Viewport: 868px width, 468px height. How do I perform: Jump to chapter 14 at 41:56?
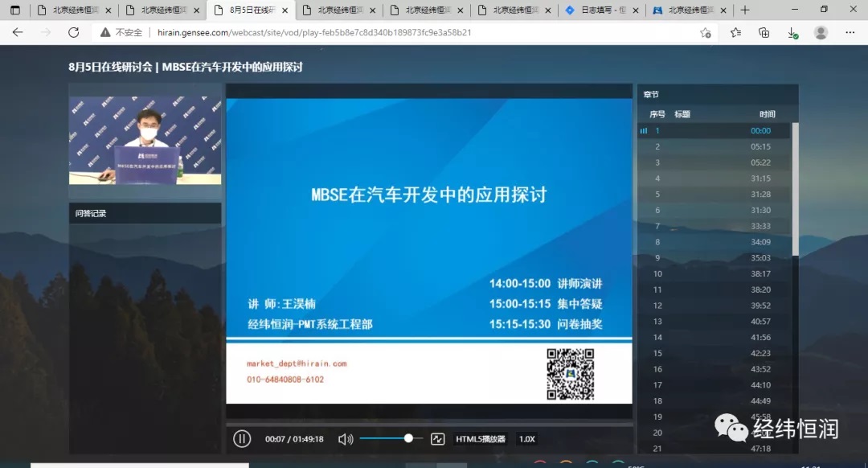(x=714, y=337)
